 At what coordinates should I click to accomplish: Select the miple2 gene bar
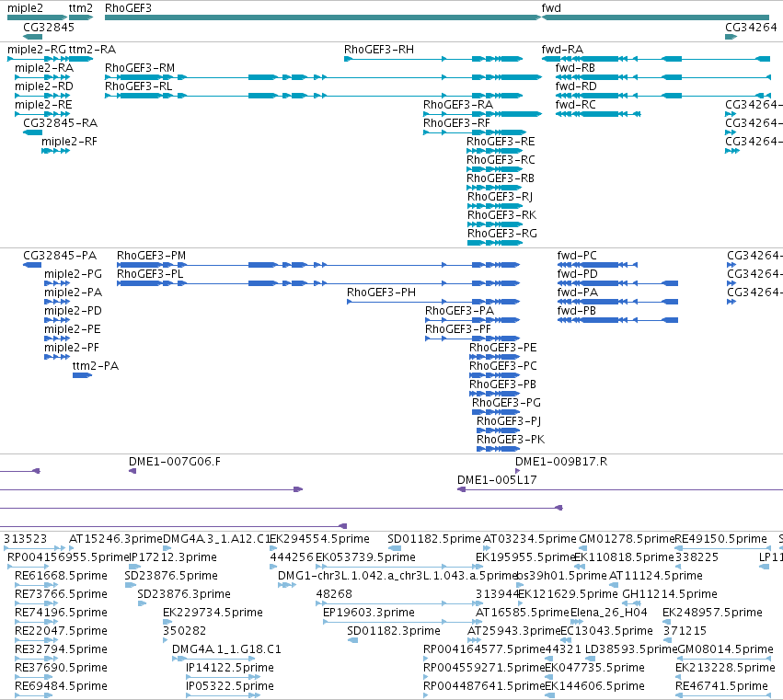tap(38, 17)
